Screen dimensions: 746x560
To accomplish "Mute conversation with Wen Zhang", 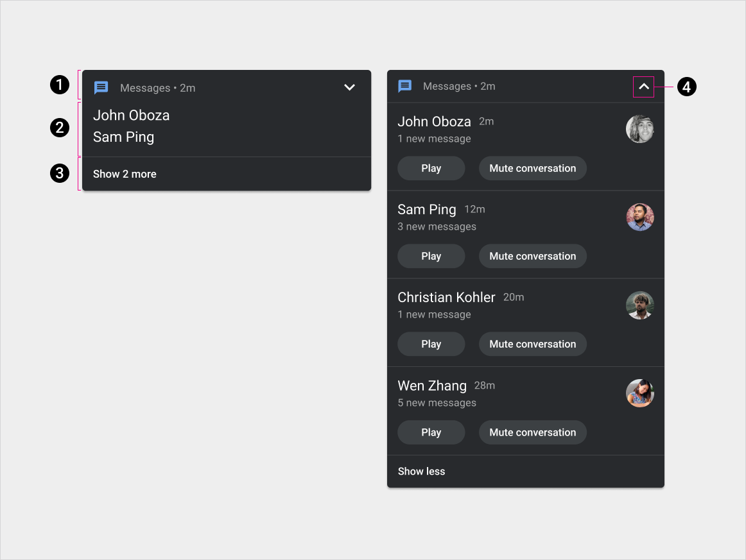I will click(x=532, y=432).
